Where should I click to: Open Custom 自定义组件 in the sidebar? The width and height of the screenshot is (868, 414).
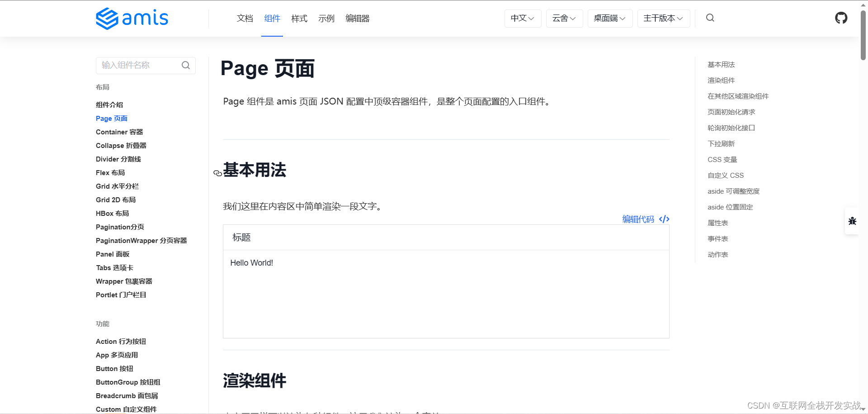127,409
